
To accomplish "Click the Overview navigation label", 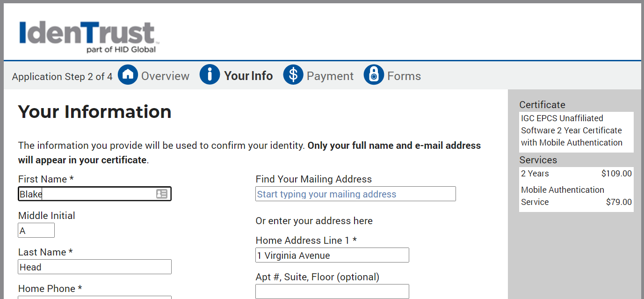I will [166, 75].
